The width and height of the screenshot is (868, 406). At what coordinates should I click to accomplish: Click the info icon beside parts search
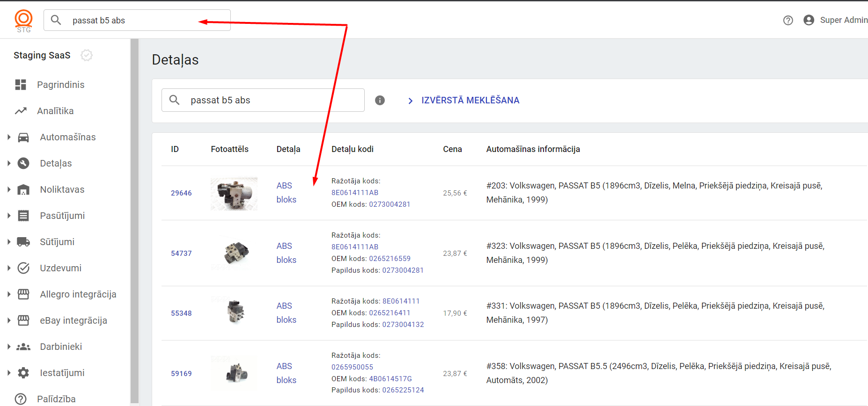click(x=380, y=100)
